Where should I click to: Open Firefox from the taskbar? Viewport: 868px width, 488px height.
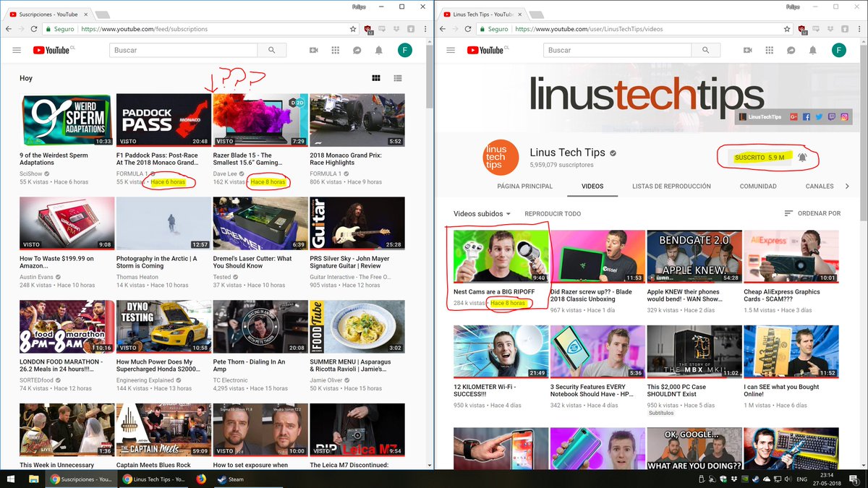[x=201, y=479]
